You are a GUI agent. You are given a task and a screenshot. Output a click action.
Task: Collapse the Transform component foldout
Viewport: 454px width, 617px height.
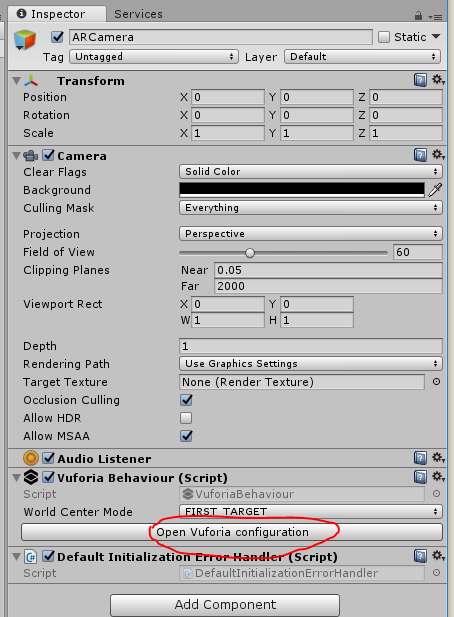pyautogui.click(x=17, y=81)
